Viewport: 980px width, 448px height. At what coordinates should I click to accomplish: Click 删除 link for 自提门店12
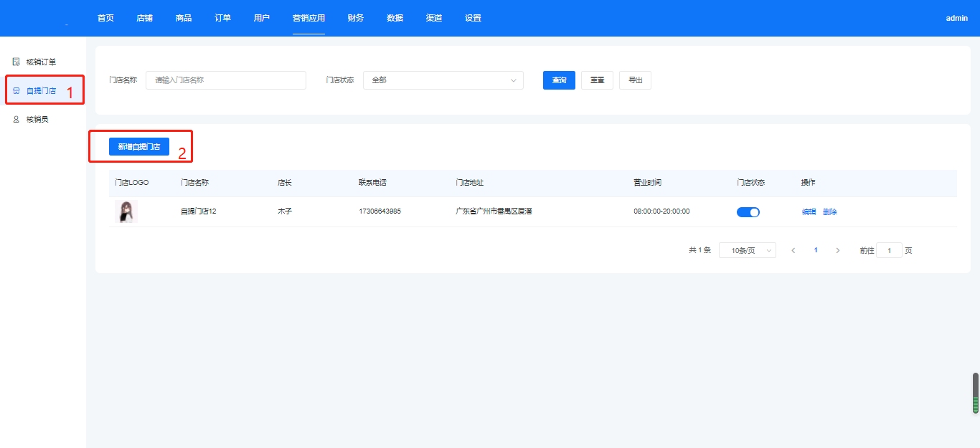830,212
